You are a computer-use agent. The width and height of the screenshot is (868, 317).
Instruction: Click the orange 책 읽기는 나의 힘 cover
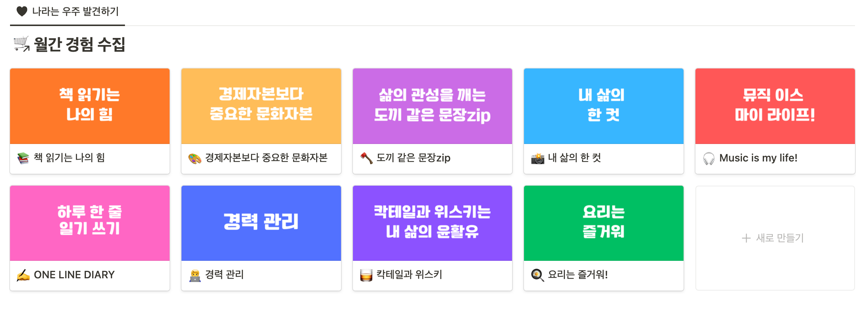click(90, 106)
